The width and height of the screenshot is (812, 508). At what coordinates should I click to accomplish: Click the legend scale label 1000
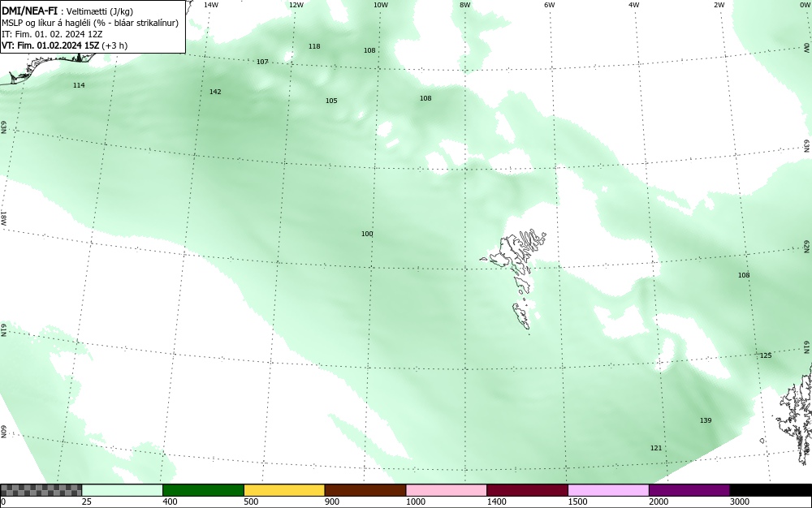(x=416, y=502)
